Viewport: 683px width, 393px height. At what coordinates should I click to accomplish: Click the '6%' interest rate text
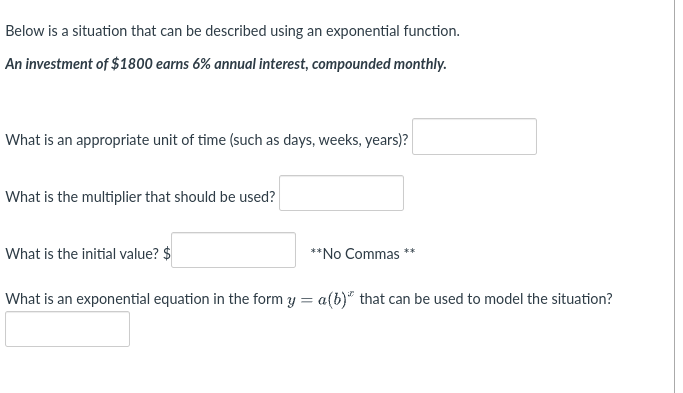click(202, 64)
